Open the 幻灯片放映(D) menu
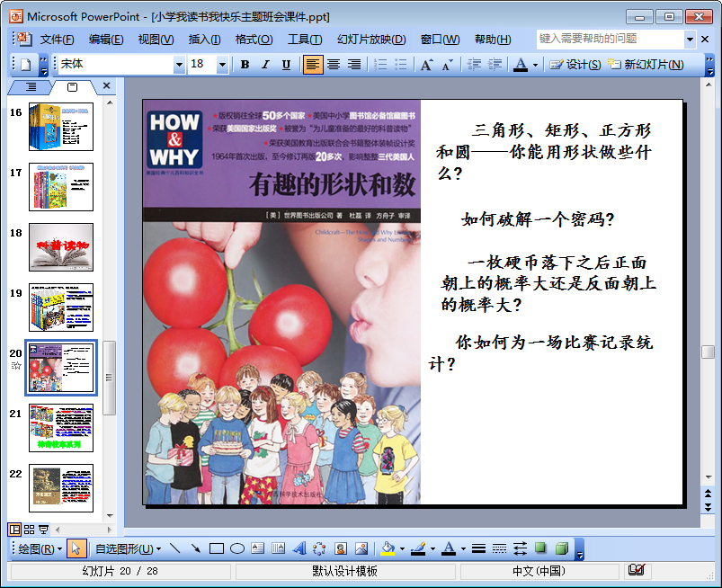 click(x=371, y=40)
